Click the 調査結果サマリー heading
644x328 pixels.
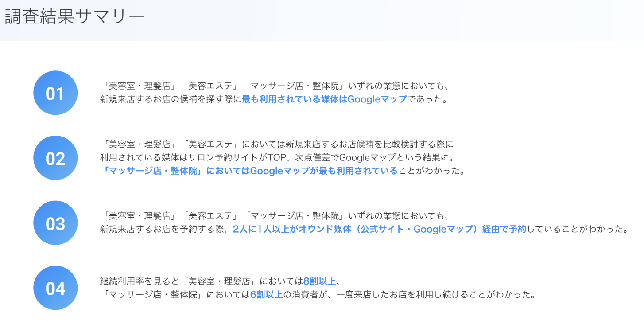(74, 17)
